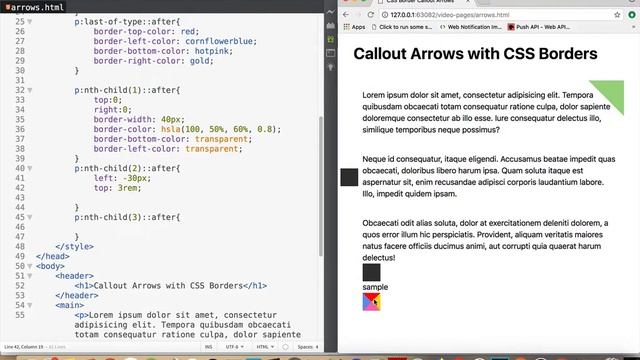640x360 pixels.
Task: Click the dark square left of second paragraph
Action: click(x=349, y=177)
